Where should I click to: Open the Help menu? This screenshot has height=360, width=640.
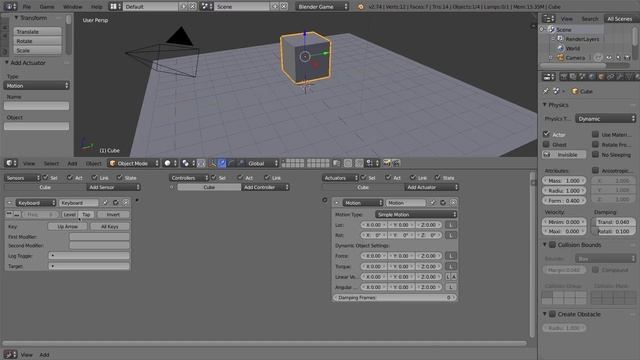click(96, 7)
